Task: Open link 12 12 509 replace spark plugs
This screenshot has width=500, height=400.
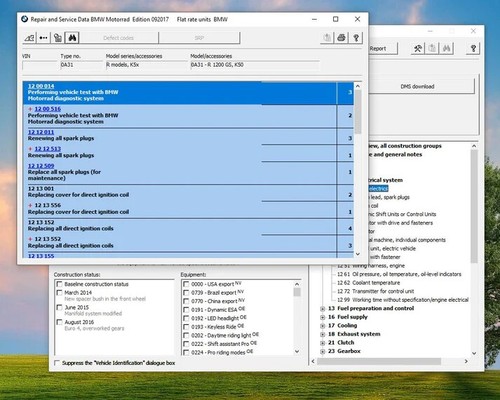Action: (41, 166)
